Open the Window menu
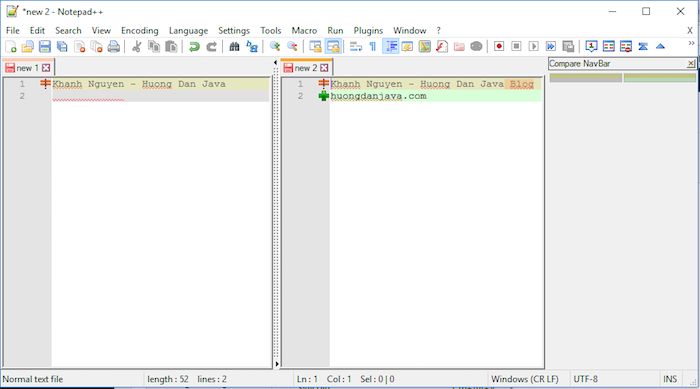Image resolution: width=700 pixels, height=389 pixels. click(409, 30)
